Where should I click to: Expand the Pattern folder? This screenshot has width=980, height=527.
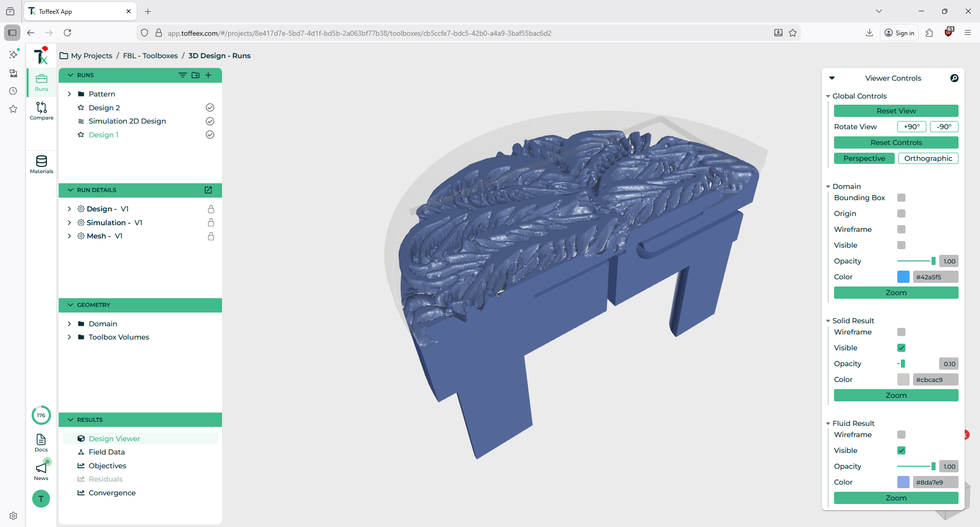point(69,94)
